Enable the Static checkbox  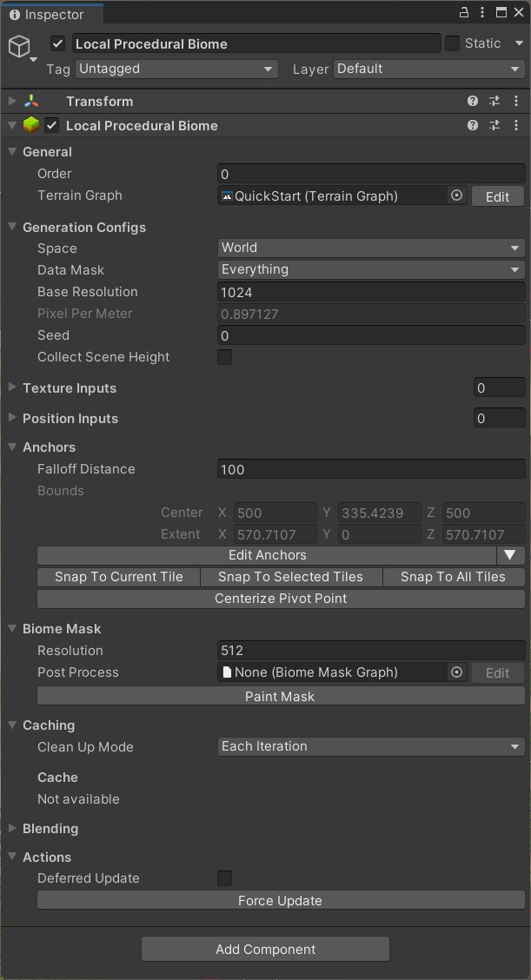(452, 43)
